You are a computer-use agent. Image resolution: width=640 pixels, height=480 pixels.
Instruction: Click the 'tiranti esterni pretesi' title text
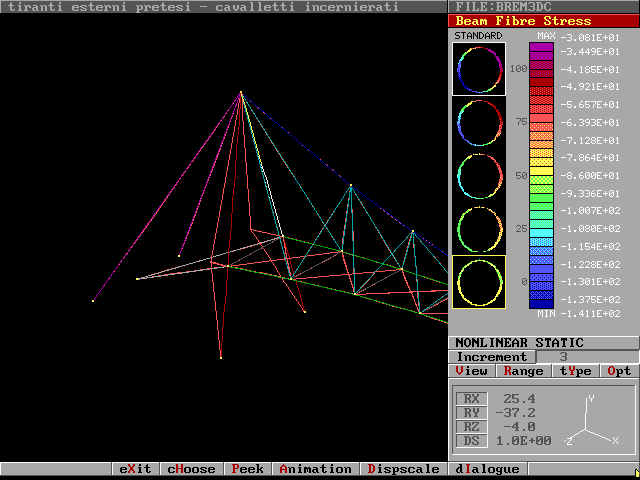pos(99,7)
